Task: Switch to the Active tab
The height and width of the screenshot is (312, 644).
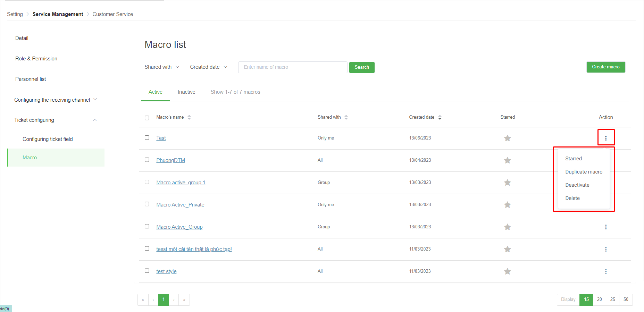Action: pyautogui.click(x=156, y=92)
